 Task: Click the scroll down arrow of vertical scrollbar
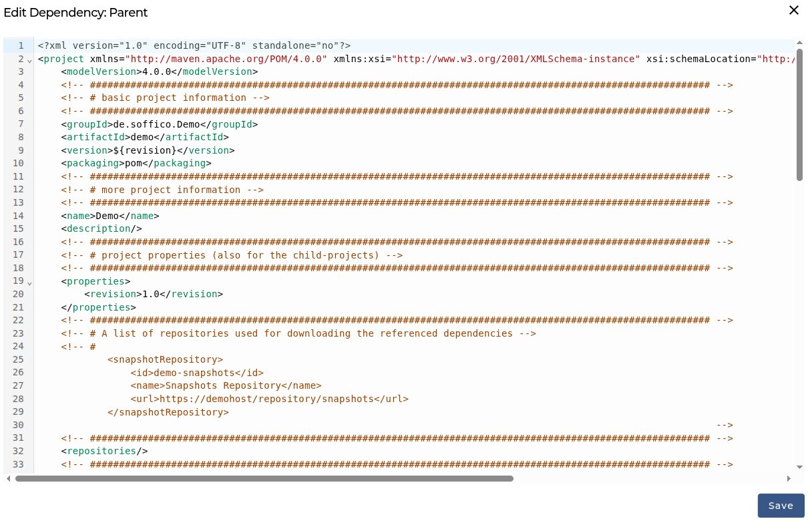click(799, 467)
